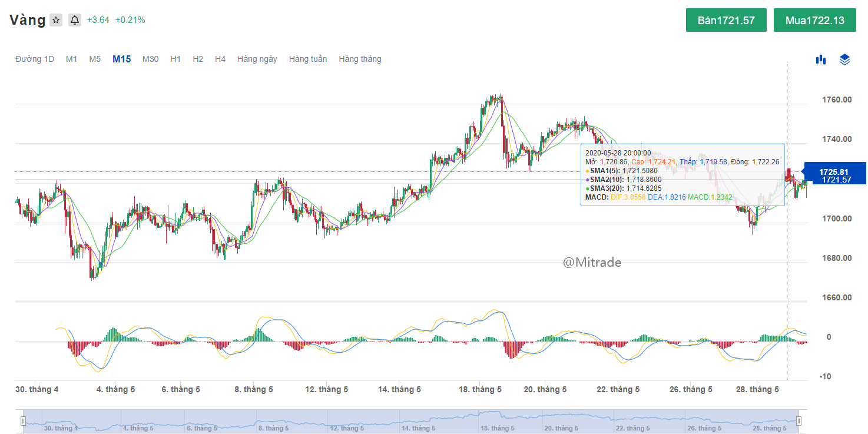This screenshot has width=868, height=434.
Task: Select the M15 timeframe
Action: tap(121, 59)
